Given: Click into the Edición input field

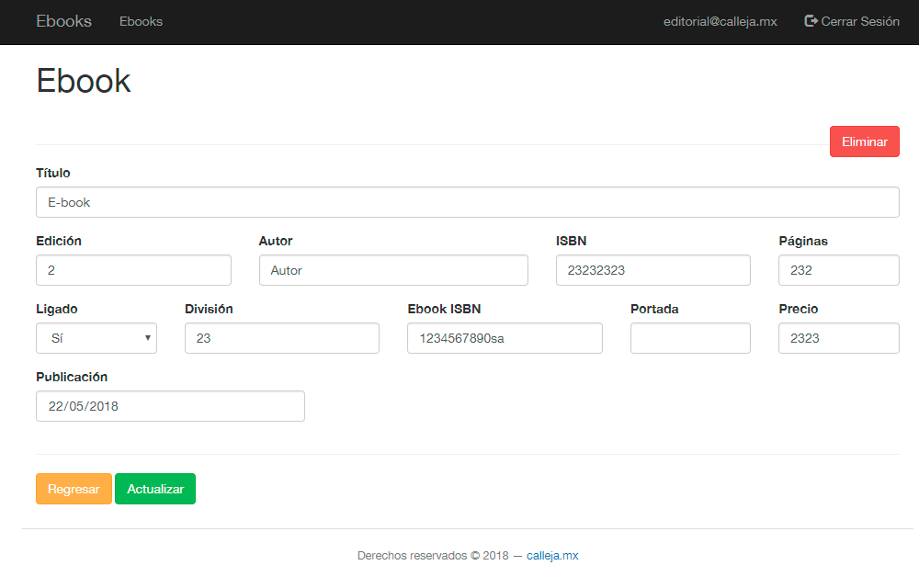Looking at the screenshot, I should click(x=133, y=270).
